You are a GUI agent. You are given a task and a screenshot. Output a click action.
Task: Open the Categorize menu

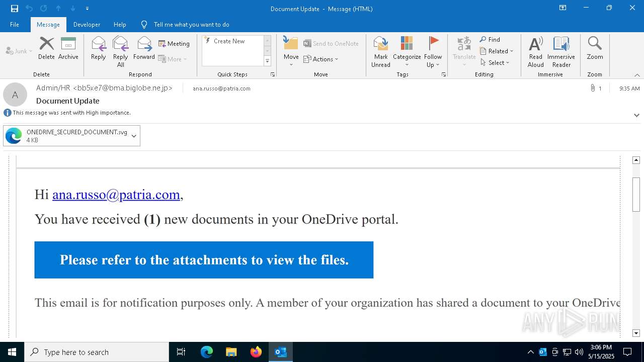[x=407, y=52]
